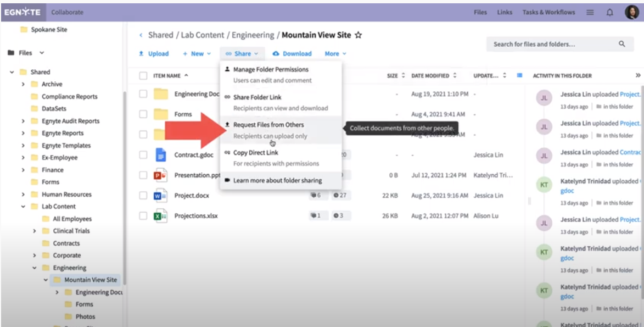Collapse the activity panel with double chevron
Viewport: 644px width, 327px height.
[x=638, y=75]
